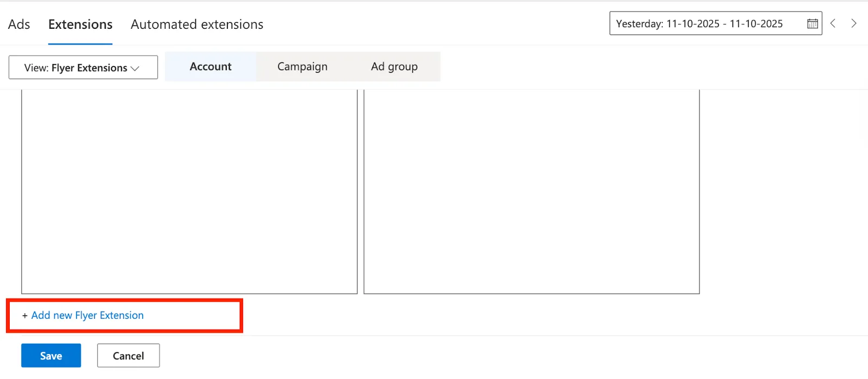Click Add new Flyer Extension link

tap(87, 315)
